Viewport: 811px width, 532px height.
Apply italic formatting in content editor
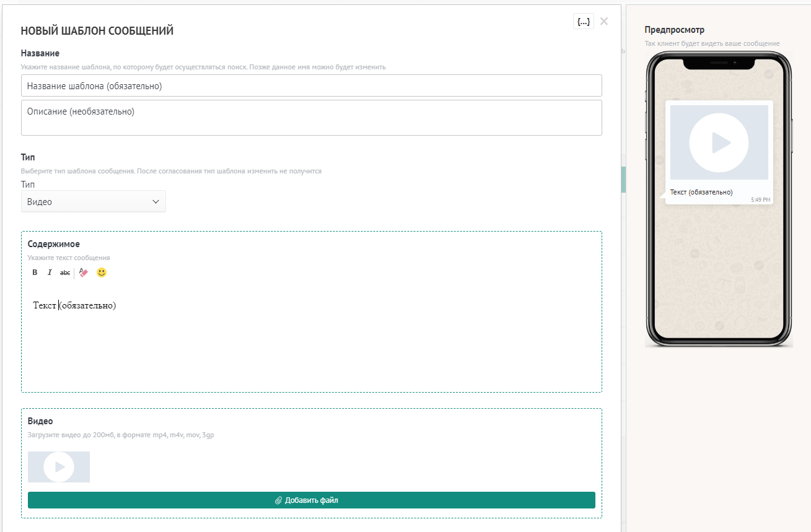(x=50, y=273)
